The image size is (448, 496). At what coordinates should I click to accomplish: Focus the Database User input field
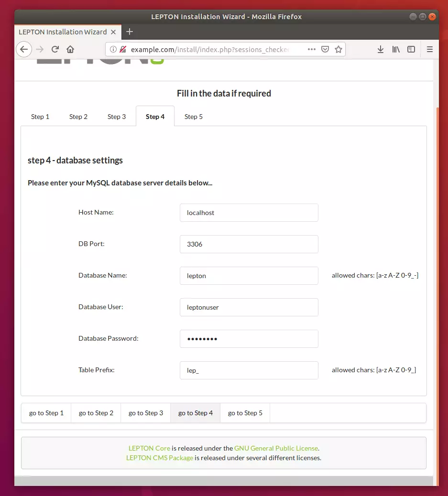coord(249,307)
